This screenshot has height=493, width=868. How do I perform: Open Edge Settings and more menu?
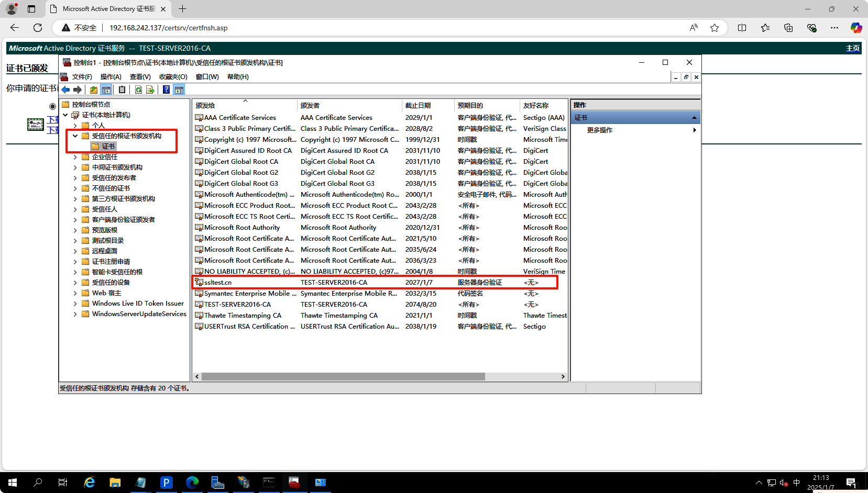(x=834, y=28)
